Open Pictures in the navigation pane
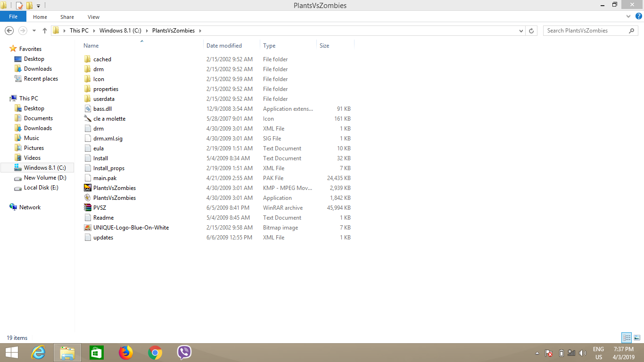 (34, 148)
